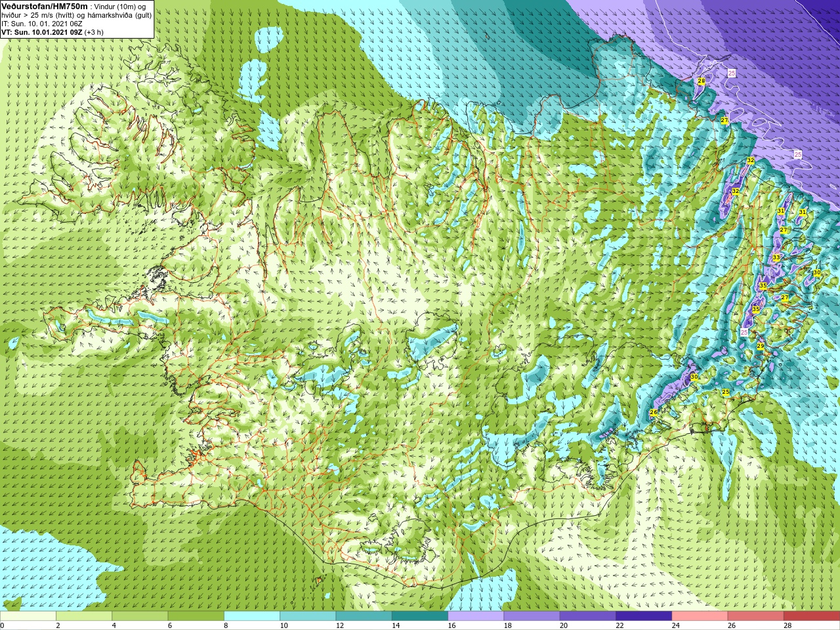Click the yellow gust label 26 near south coast
The height and width of the screenshot is (630, 840).
(654, 412)
